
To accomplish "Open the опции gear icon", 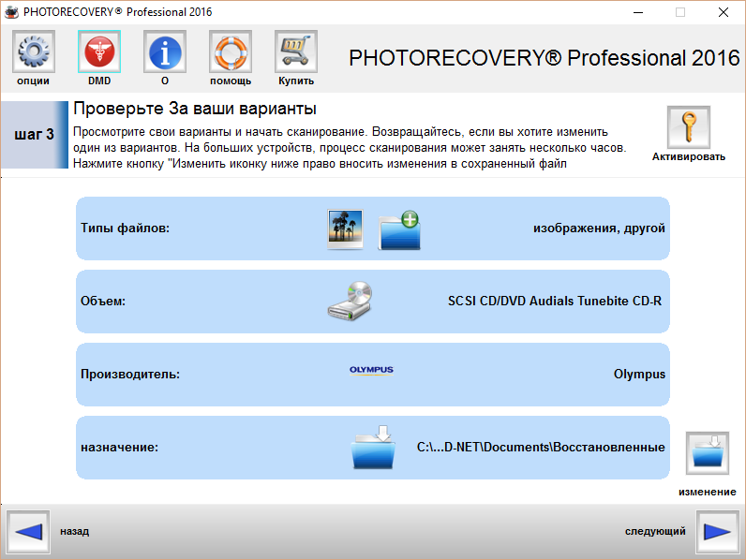I will pos(34,52).
